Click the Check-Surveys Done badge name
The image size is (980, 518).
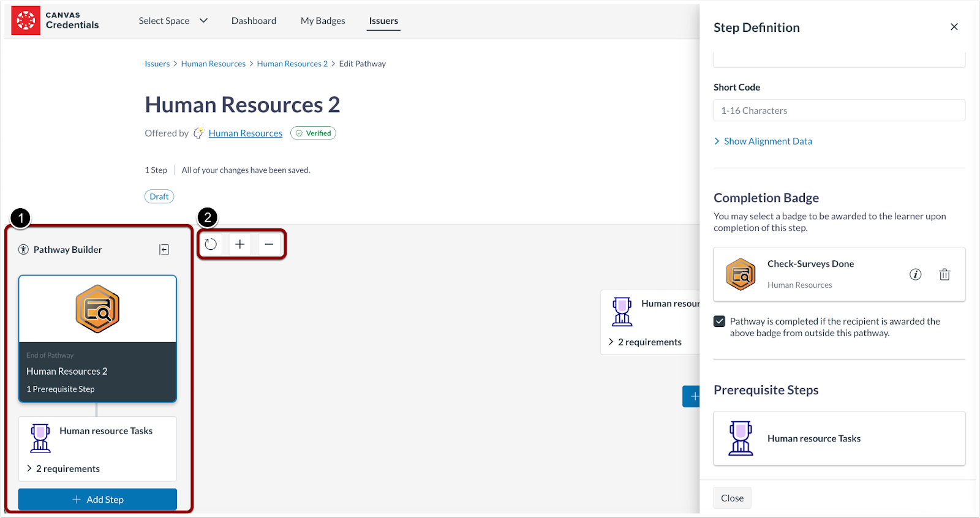tap(810, 264)
